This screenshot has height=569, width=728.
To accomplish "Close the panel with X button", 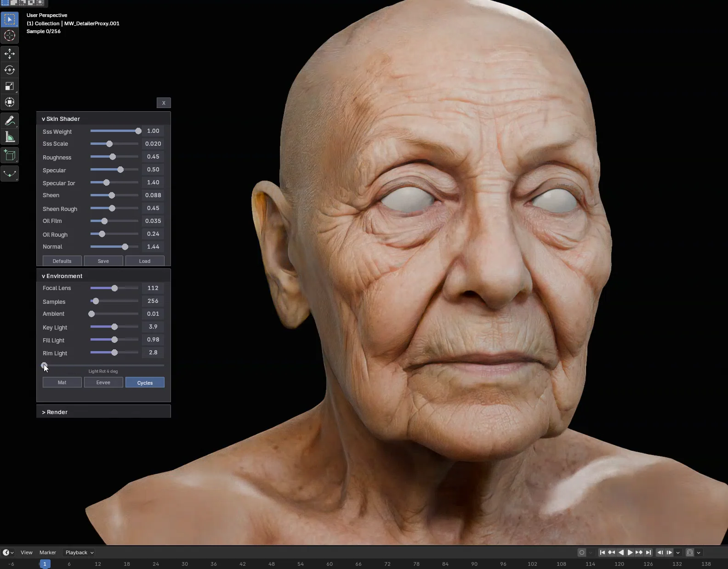I will (164, 103).
